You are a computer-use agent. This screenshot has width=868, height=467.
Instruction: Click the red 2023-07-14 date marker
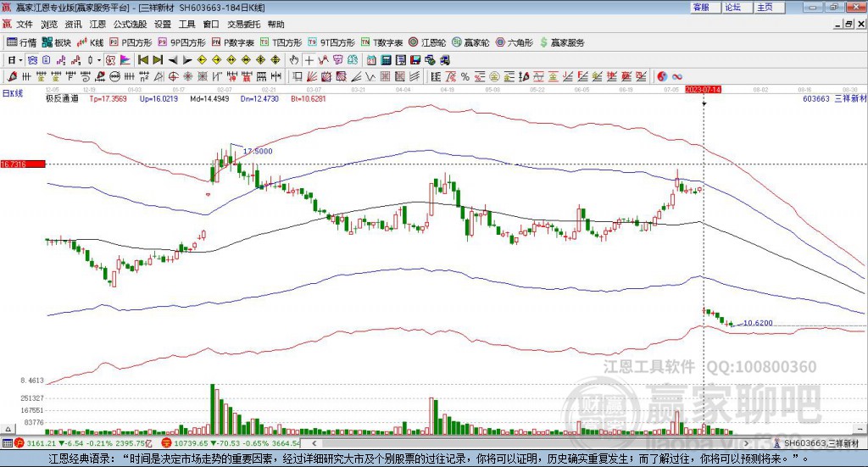703,89
